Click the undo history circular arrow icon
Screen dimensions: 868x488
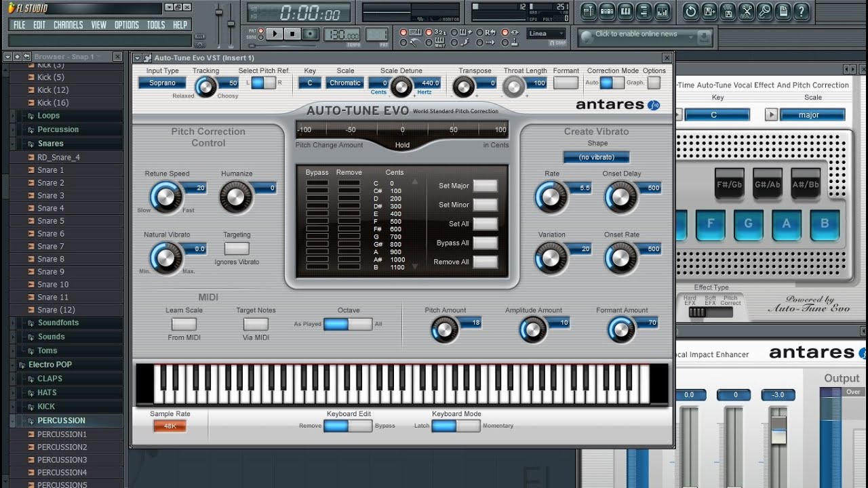pyautogui.click(x=691, y=11)
